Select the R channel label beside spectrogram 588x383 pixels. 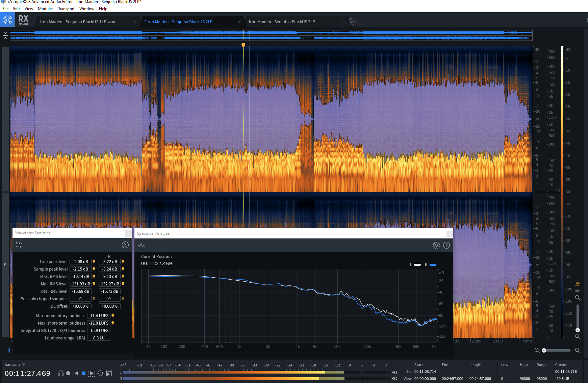pos(5,265)
